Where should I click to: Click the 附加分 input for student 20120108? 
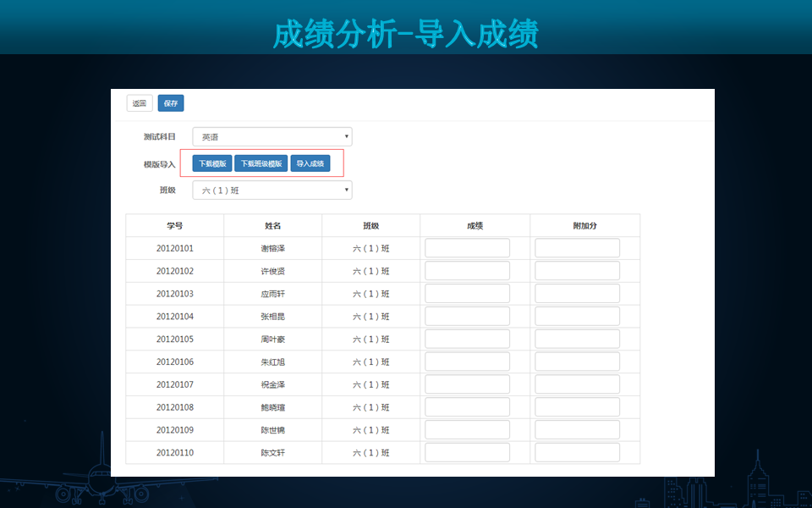pos(577,407)
